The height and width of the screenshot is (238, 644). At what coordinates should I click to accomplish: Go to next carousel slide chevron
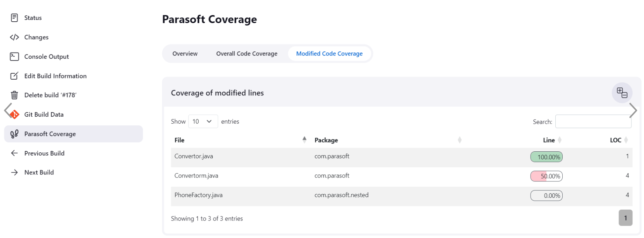pos(633,111)
